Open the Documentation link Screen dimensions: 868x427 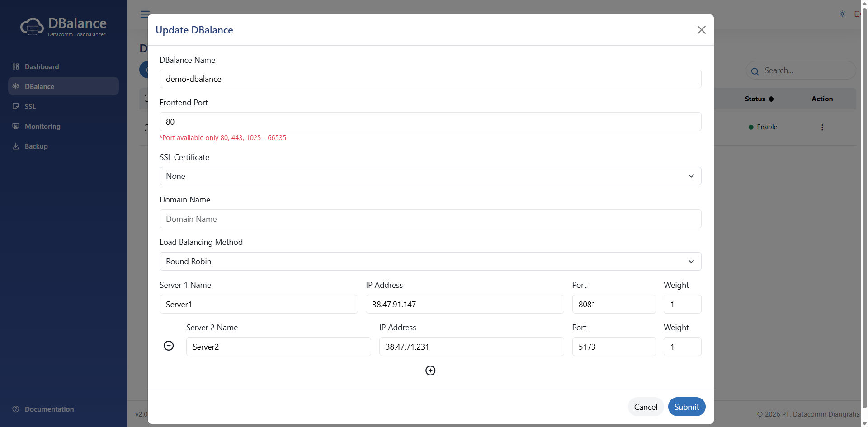click(49, 409)
